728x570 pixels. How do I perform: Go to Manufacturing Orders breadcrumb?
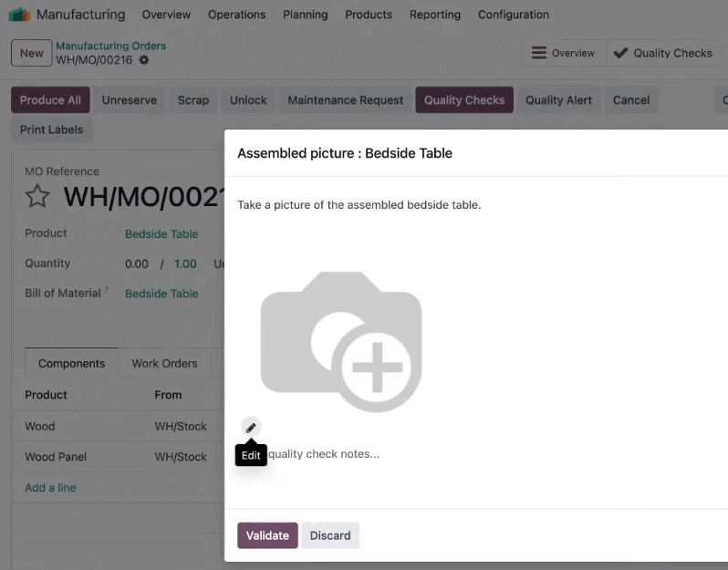click(x=111, y=46)
